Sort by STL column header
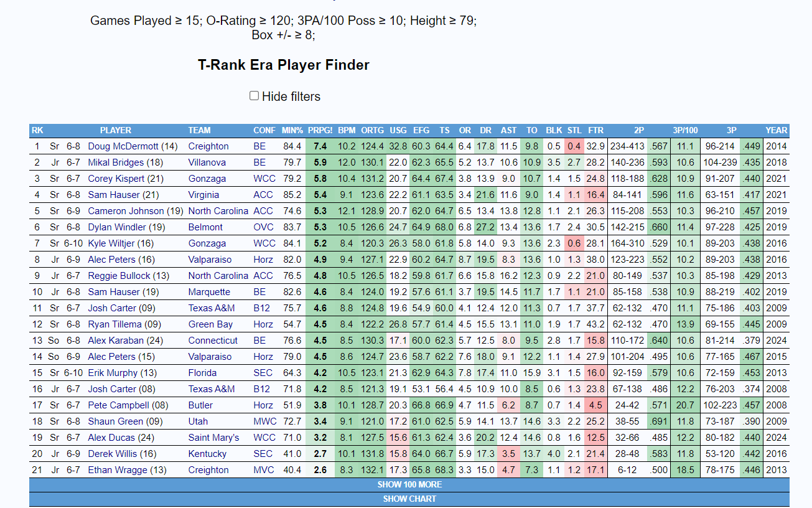812x508 pixels. pyautogui.click(x=574, y=130)
